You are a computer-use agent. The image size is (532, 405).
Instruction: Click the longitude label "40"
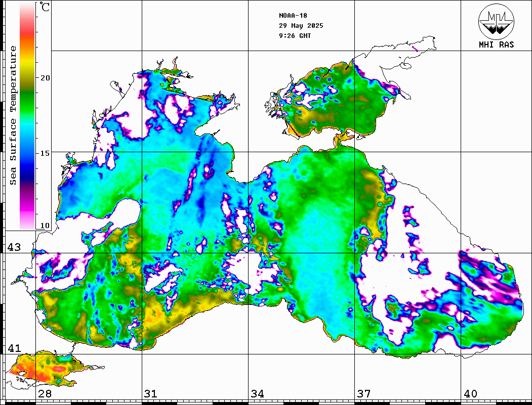click(470, 394)
